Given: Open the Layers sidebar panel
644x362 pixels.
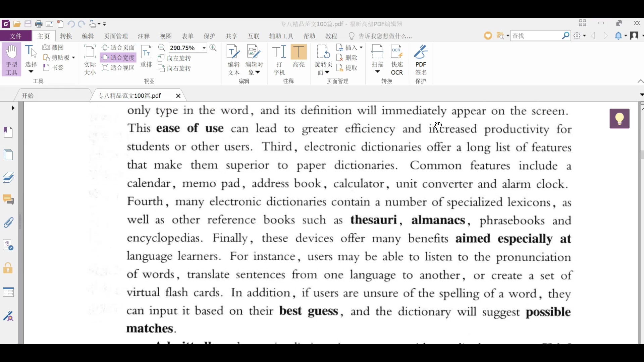Looking at the screenshot, I should [8, 177].
